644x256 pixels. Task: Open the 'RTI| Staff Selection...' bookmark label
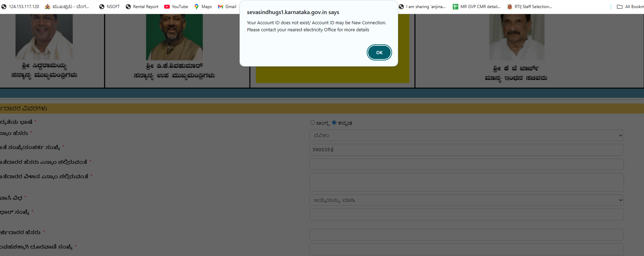[x=533, y=7]
